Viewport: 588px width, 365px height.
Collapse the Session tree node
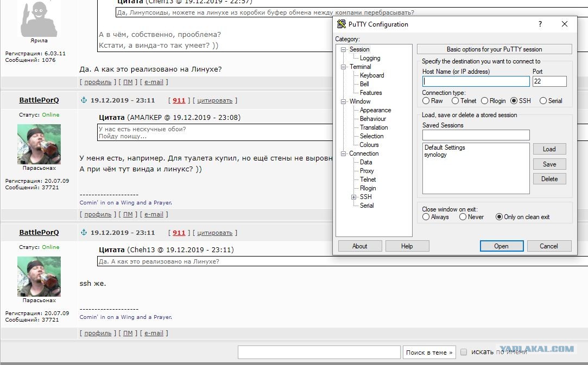click(x=343, y=49)
